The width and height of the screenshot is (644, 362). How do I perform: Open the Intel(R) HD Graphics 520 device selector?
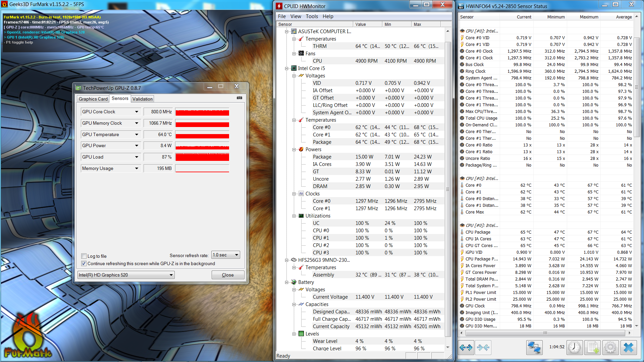point(126,275)
